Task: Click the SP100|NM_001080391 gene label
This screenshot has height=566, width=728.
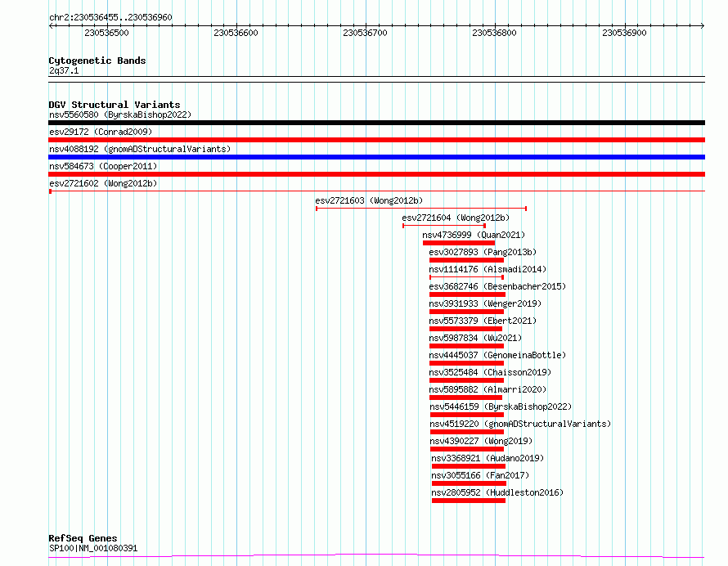Action: point(93,548)
